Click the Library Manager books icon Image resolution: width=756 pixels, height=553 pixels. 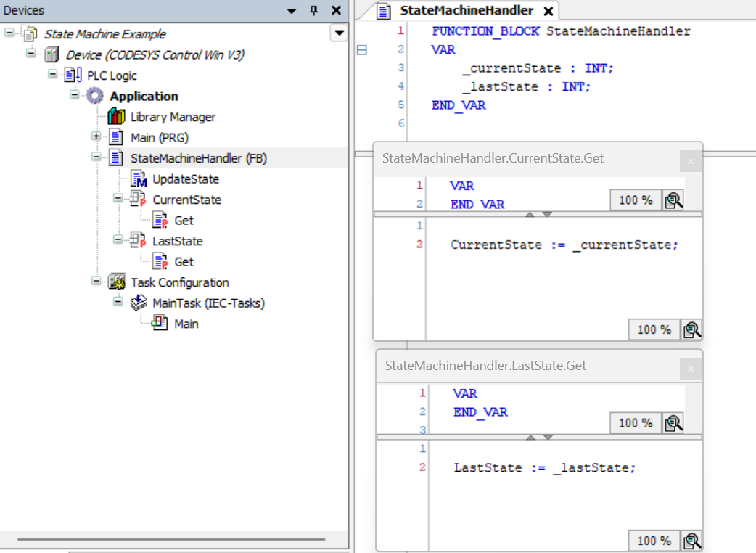[116, 117]
